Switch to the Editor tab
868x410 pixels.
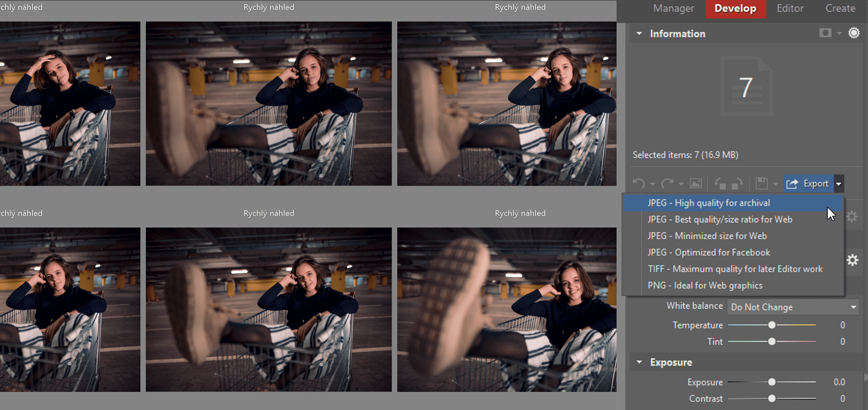790,9
